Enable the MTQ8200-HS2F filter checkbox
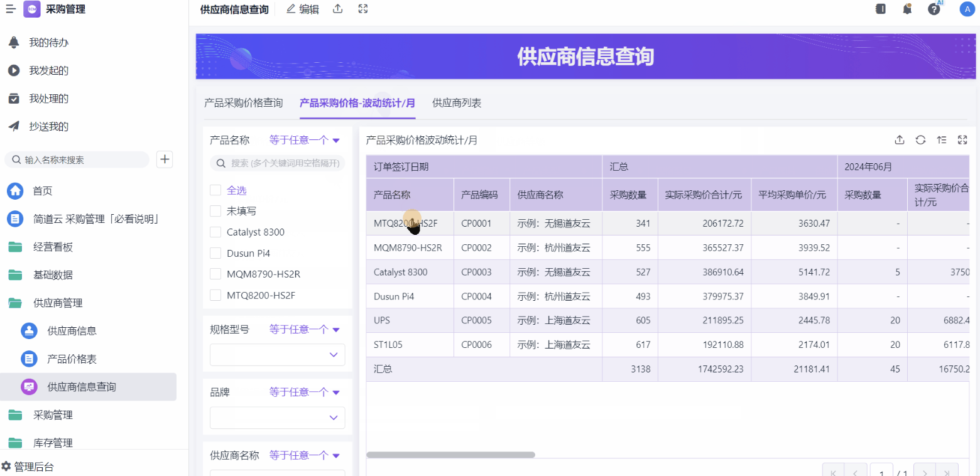980x476 pixels. click(x=215, y=295)
